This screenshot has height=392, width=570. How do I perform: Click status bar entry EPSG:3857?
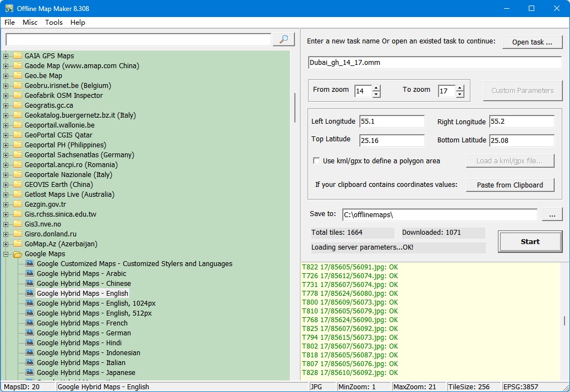tap(520, 387)
